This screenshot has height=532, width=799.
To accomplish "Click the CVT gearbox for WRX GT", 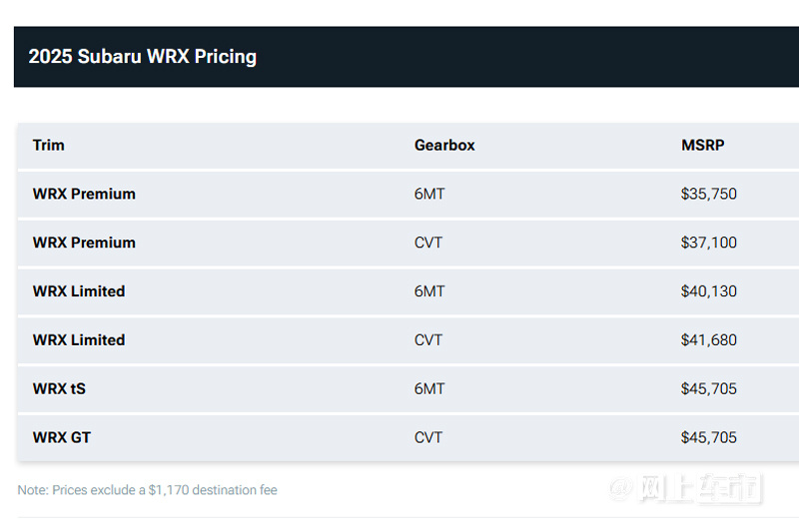I will pos(428,438).
